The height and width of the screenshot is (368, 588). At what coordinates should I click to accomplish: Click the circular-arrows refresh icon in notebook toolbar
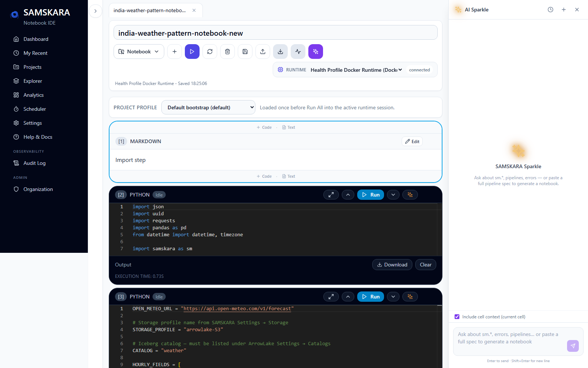(210, 52)
